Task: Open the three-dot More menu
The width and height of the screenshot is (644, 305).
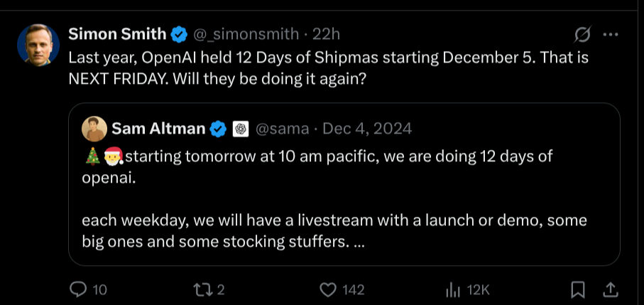Action: point(610,34)
